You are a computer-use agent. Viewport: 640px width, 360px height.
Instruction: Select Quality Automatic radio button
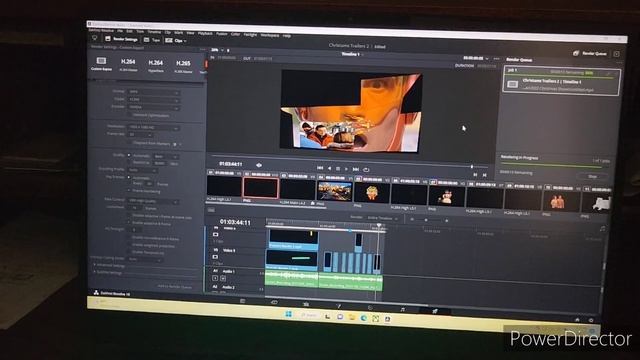pos(129,155)
